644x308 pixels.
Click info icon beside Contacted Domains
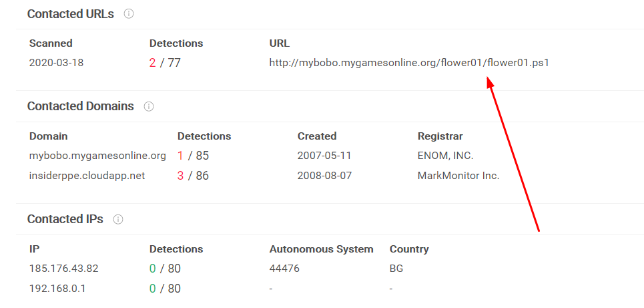(149, 106)
